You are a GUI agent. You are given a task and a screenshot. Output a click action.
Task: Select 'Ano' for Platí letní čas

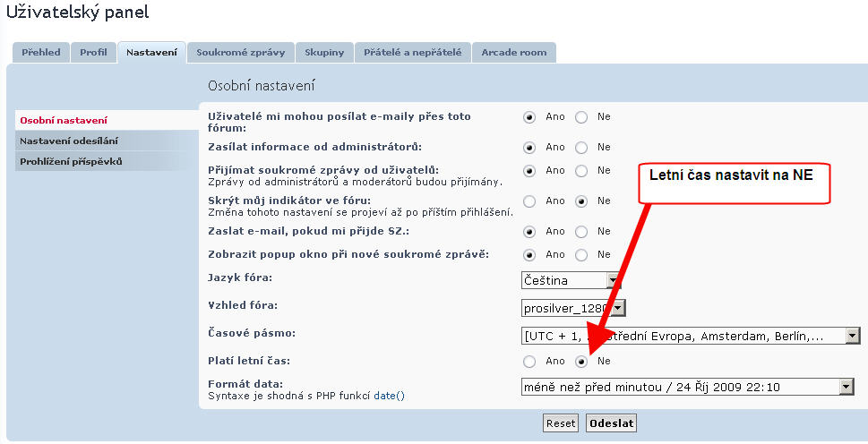[x=529, y=362]
